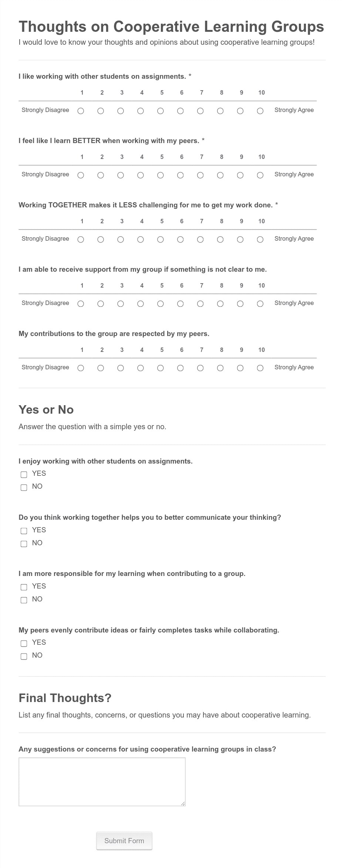Select rating 3 for contributions respected by peers

[120, 367]
